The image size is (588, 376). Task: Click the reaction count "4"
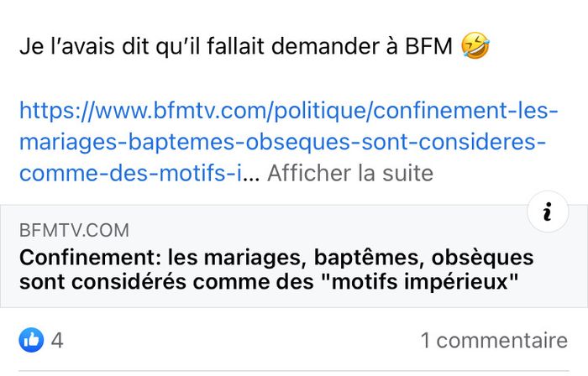(57, 341)
